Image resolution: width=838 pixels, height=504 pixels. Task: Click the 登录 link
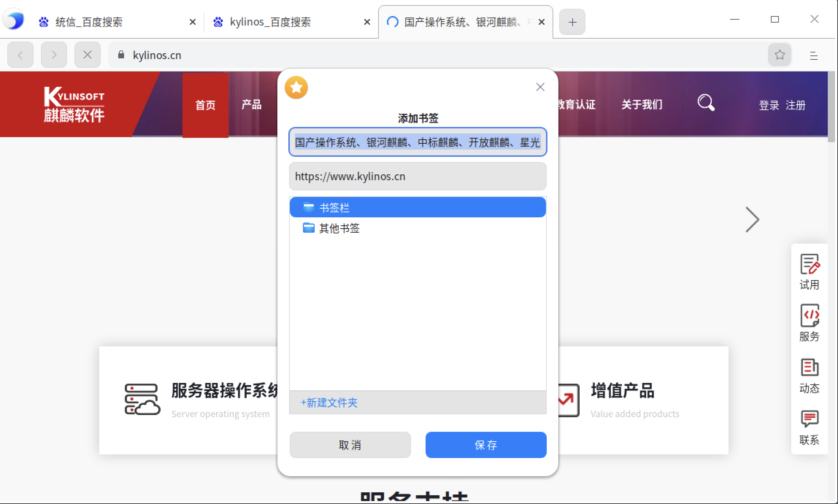click(769, 105)
